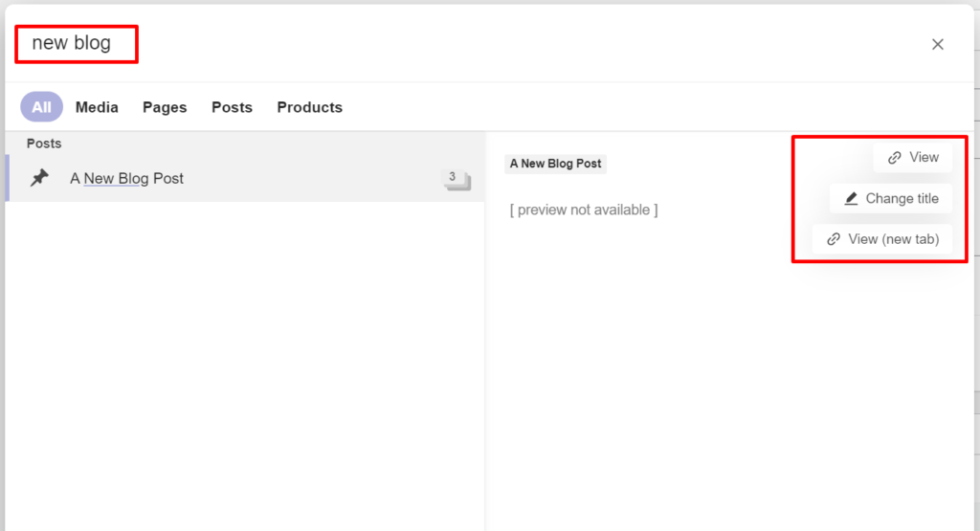Click the '[ preview not available ]' text
The height and width of the screenshot is (531, 980).
pos(584,210)
